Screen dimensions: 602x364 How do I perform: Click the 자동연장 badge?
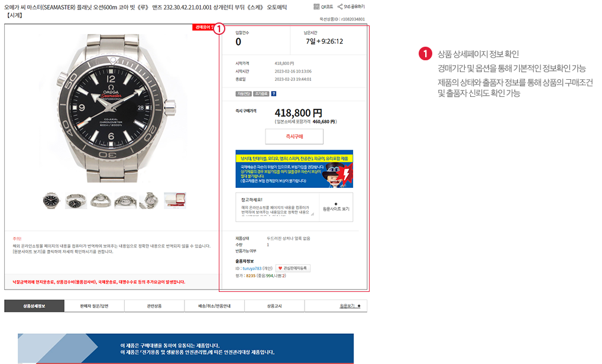tap(244, 93)
